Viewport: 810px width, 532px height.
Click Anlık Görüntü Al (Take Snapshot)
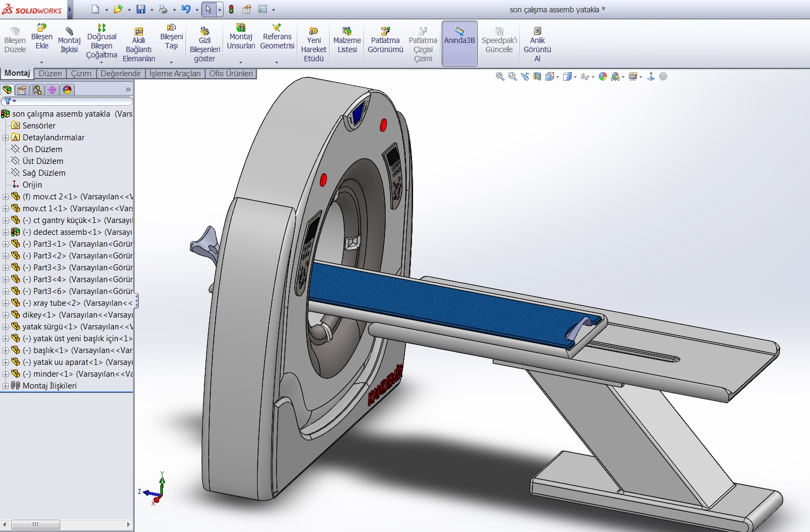click(x=537, y=45)
